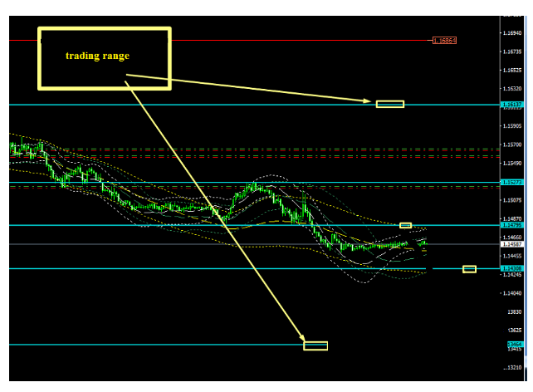533x392 pixels.
Task: Click the 1.3210 label at scale bottom
Action: click(x=514, y=367)
